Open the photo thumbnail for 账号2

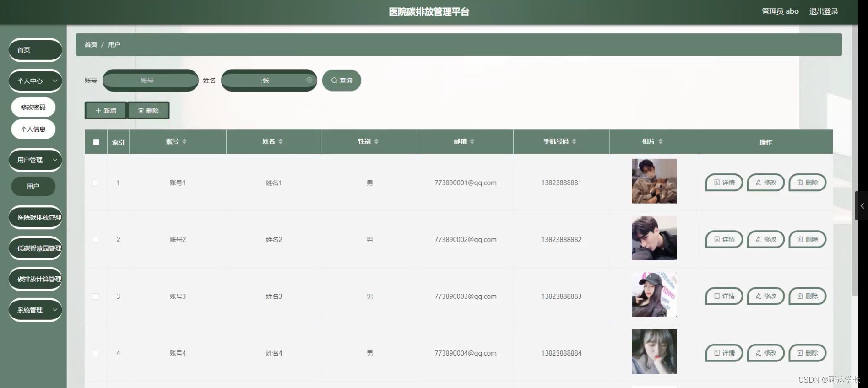(654, 238)
